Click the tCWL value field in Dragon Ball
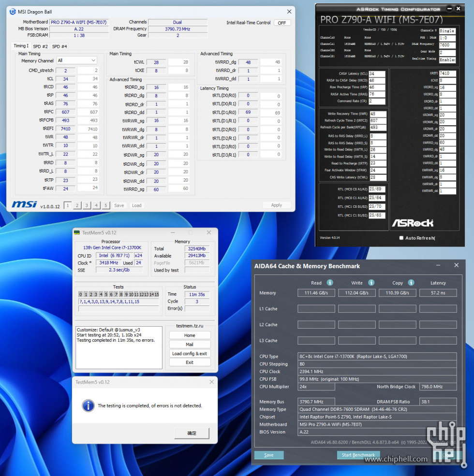 coord(156,62)
